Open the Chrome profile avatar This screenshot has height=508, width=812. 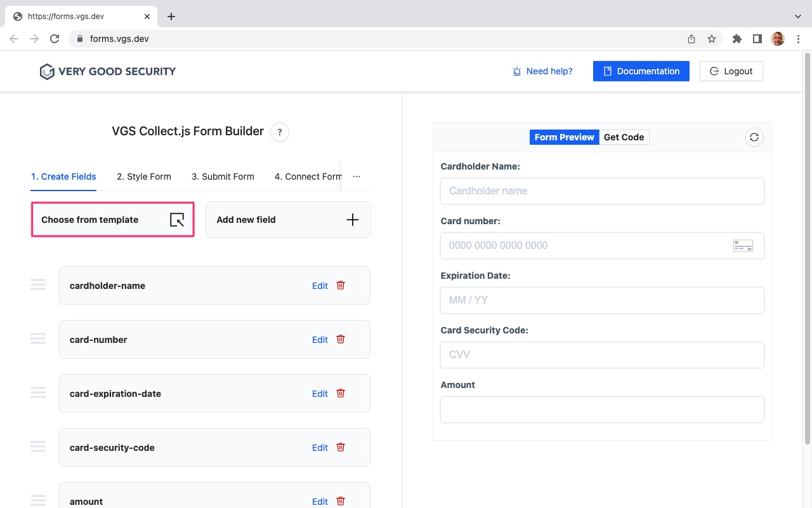(x=778, y=39)
